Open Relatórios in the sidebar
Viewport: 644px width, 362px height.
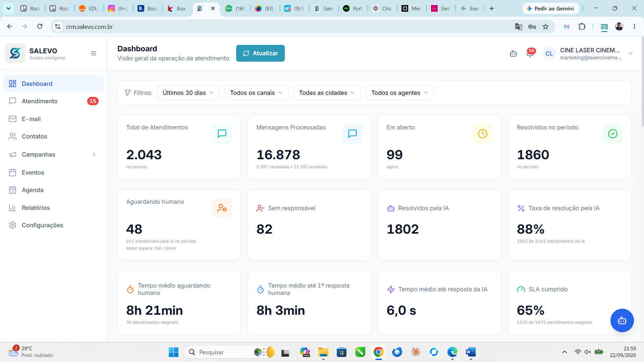(53, 207)
